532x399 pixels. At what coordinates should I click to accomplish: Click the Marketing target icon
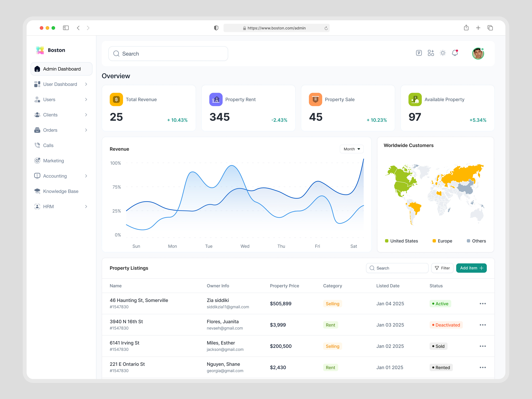click(x=37, y=160)
